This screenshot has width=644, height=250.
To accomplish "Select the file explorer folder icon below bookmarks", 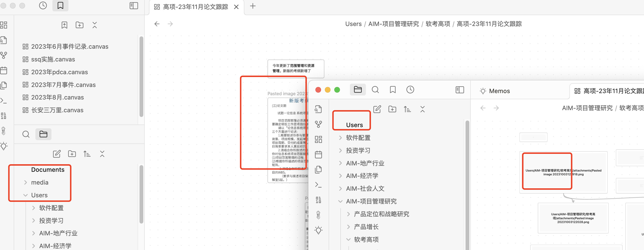I will (x=43, y=134).
